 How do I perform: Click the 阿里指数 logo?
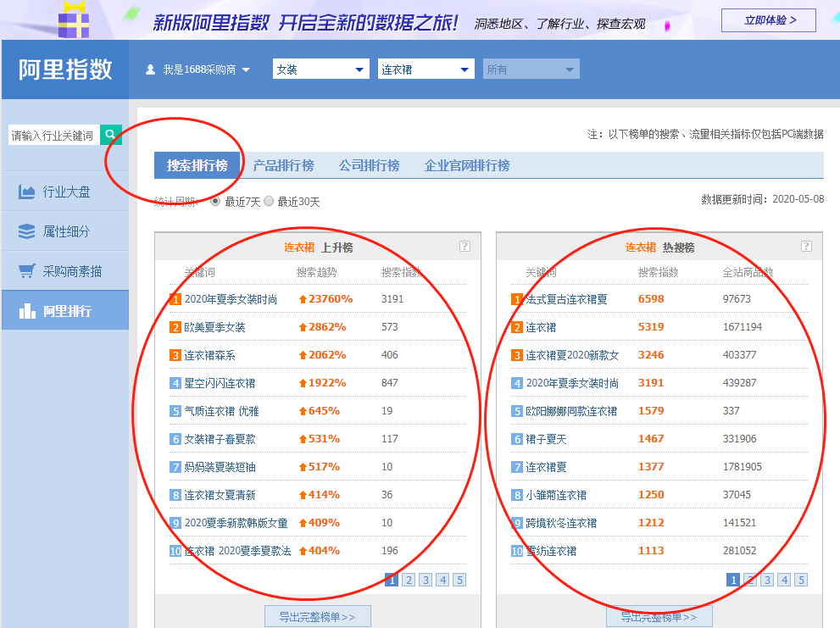click(65, 69)
